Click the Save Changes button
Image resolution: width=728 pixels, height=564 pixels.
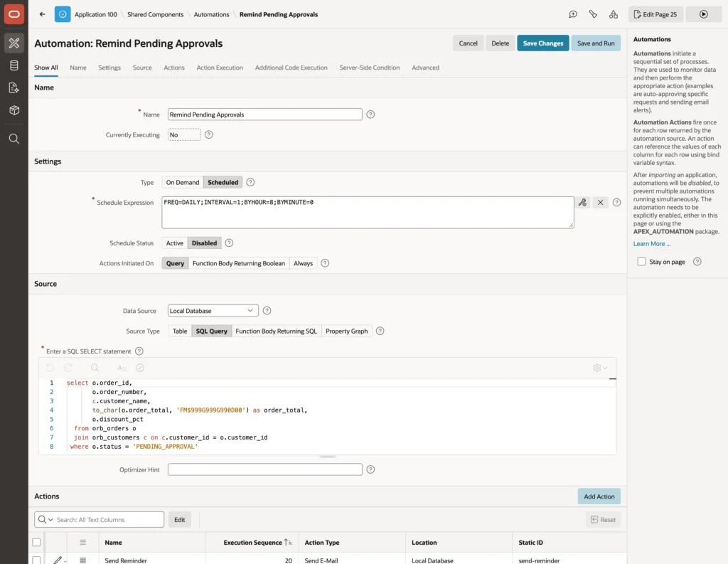coord(542,43)
